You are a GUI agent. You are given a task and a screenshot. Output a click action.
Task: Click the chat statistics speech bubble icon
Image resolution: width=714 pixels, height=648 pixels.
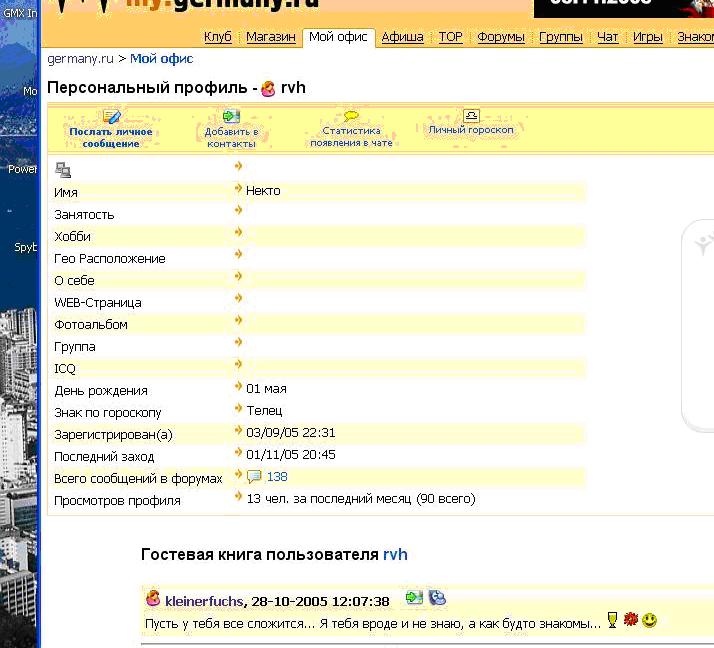351,116
